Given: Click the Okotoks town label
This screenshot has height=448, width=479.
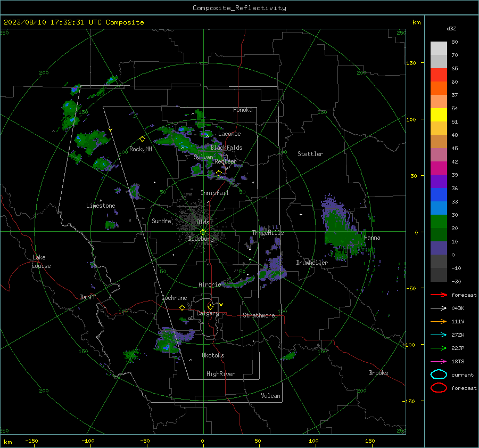Looking at the screenshot, I should point(213,355).
